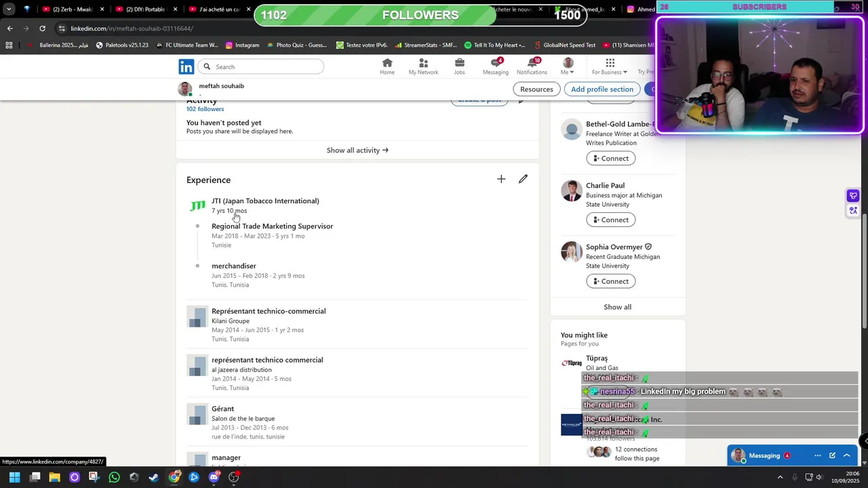Open Paletools v25.1.23 bookmark
The height and width of the screenshot is (488, 868).
click(x=122, y=45)
